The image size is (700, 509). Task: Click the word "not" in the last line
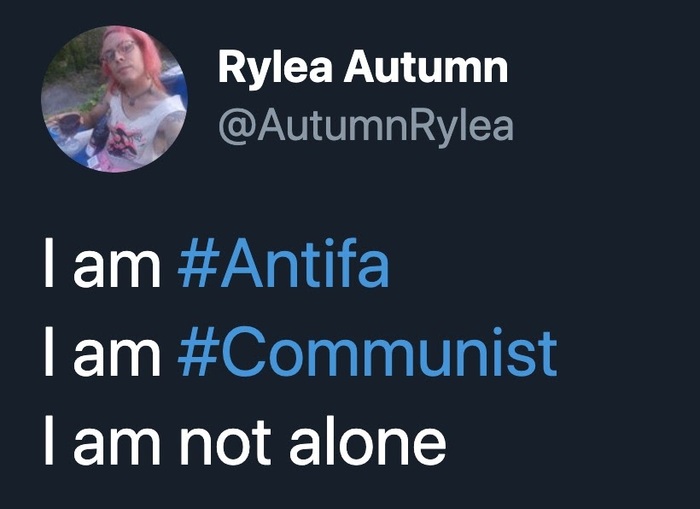225,443
